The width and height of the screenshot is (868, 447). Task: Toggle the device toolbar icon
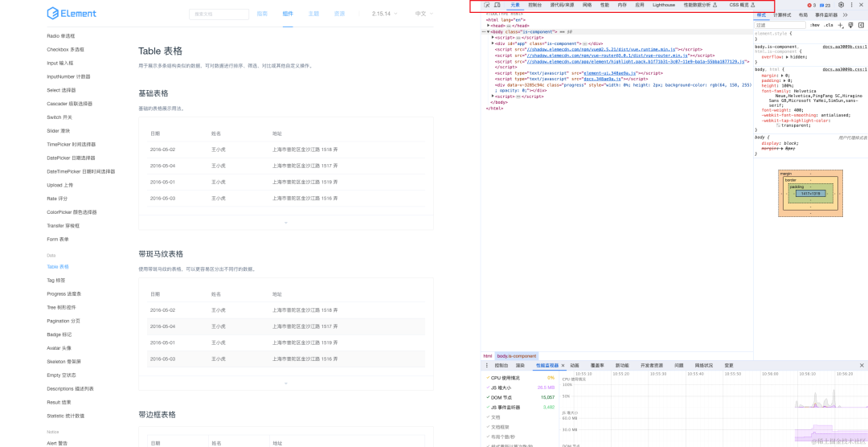click(x=497, y=5)
